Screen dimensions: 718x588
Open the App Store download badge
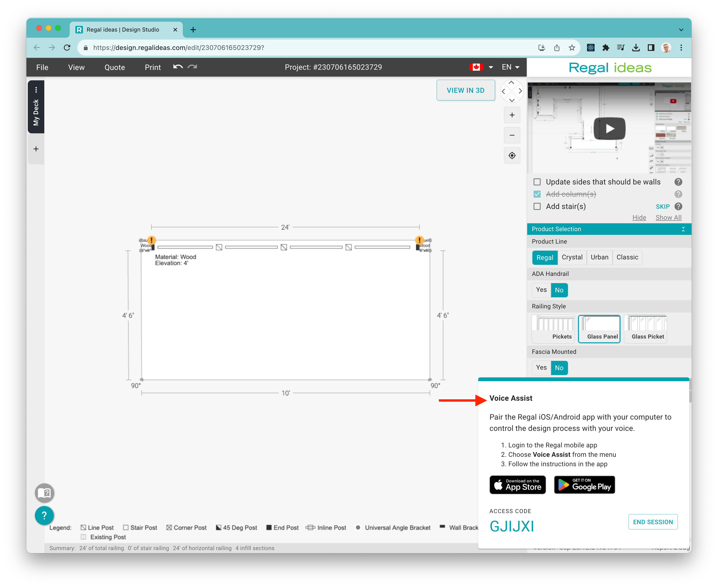(517, 485)
